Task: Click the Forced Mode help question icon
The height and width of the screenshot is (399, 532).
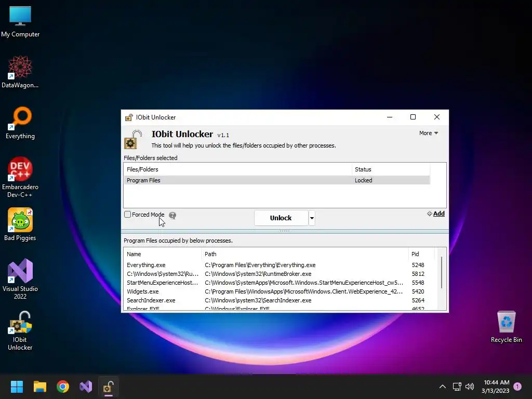Action: click(x=172, y=216)
